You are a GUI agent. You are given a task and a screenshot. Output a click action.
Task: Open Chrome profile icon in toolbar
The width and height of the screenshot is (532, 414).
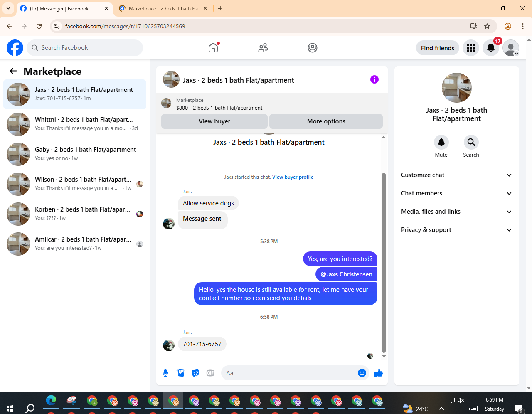508,26
